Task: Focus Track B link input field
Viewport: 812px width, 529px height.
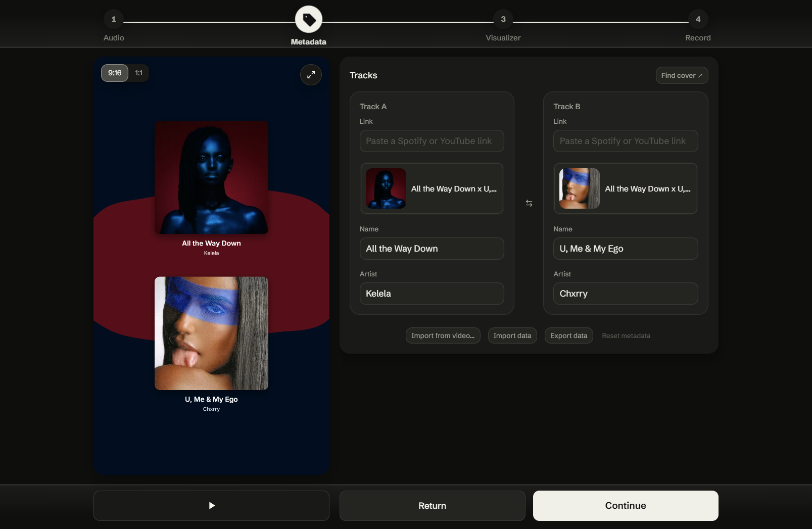Action: click(626, 141)
